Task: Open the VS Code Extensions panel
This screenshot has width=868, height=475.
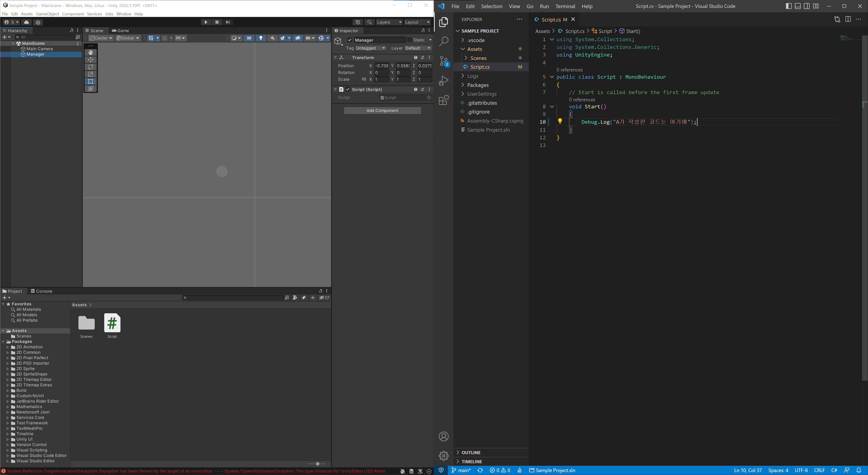Action: pos(444,100)
